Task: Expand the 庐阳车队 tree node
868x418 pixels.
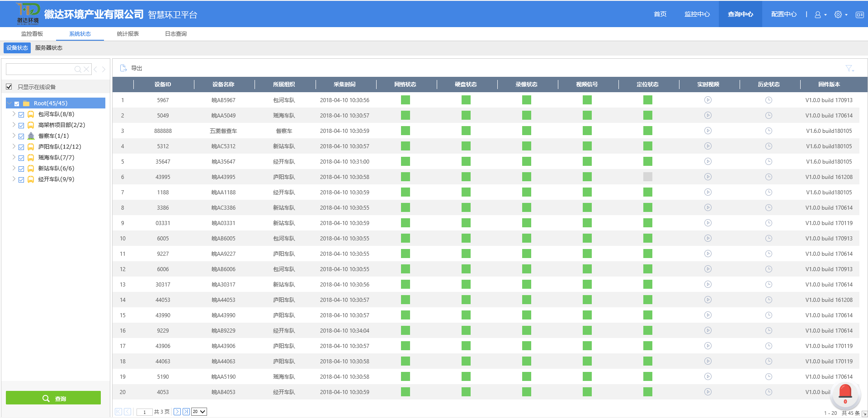Action: tap(14, 146)
